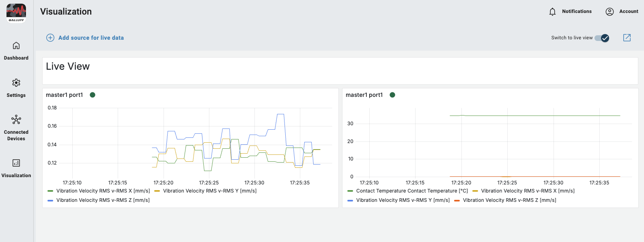
Task: Open Settings gear icon in sidebar
Action: [16, 83]
